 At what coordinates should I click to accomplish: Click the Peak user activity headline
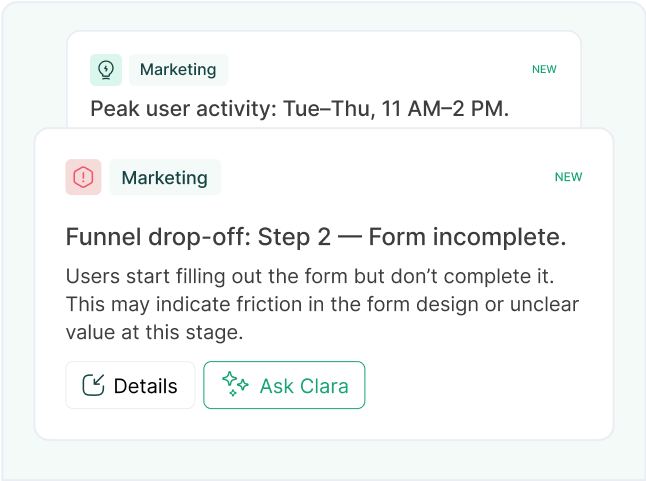pos(300,109)
